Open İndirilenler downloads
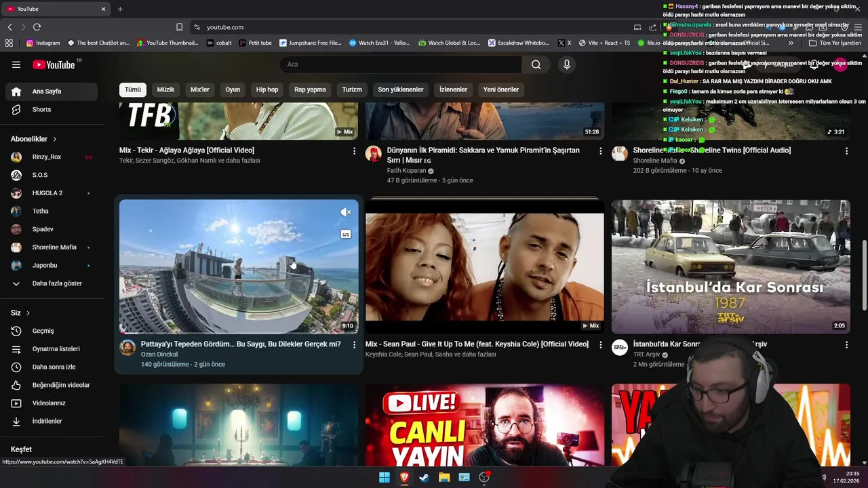This screenshot has height=488, width=868. tap(52, 421)
